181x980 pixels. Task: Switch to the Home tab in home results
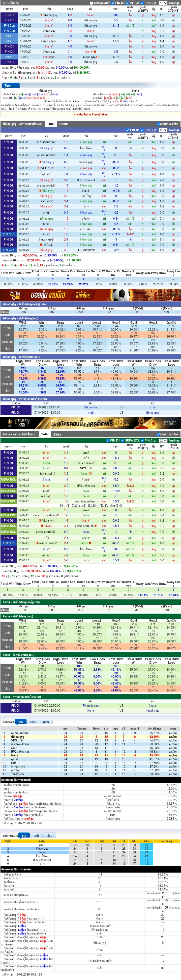pos(63,124)
